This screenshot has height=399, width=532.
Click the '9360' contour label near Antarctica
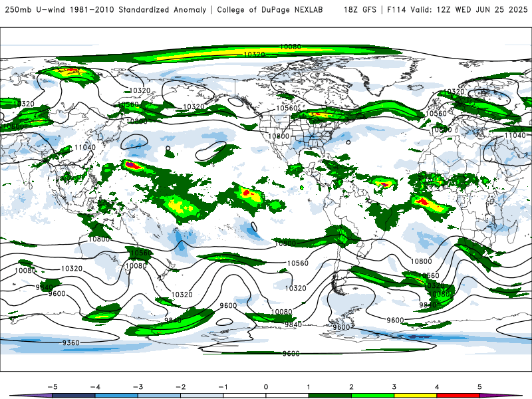click(x=71, y=342)
